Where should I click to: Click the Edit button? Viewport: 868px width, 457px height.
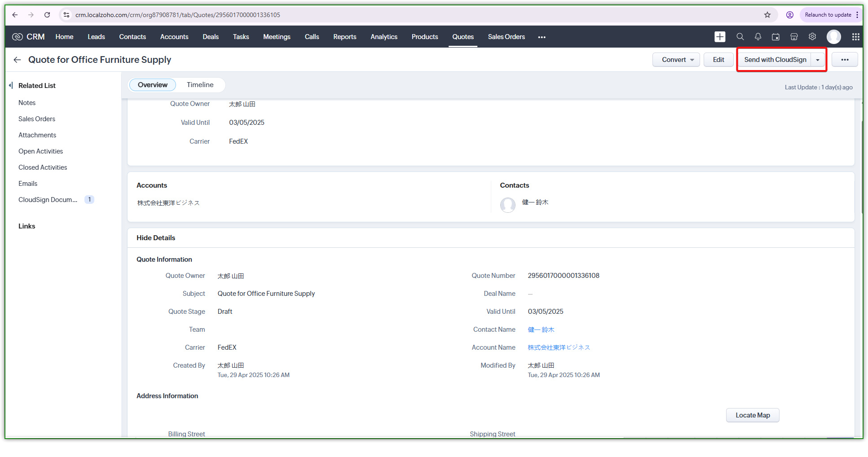(718, 60)
